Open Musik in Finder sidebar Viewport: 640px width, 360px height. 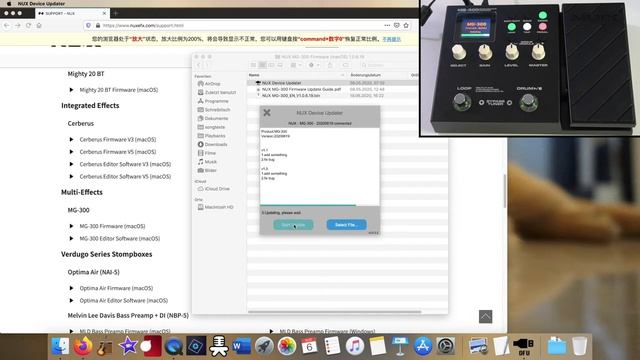pyautogui.click(x=207, y=162)
